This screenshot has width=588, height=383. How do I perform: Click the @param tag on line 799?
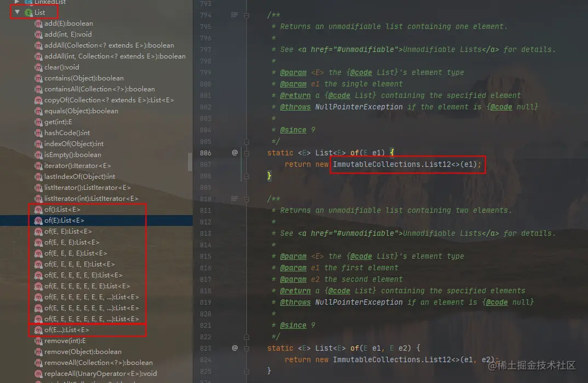293,72
